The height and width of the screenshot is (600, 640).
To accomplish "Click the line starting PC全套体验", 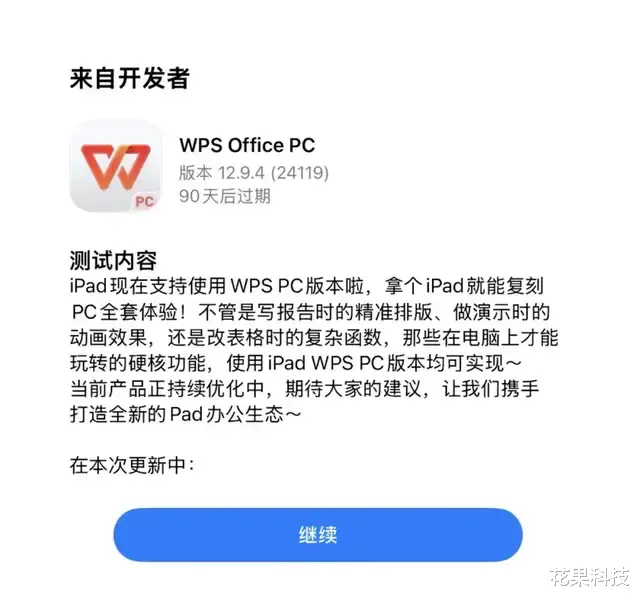I will [311, 312].
